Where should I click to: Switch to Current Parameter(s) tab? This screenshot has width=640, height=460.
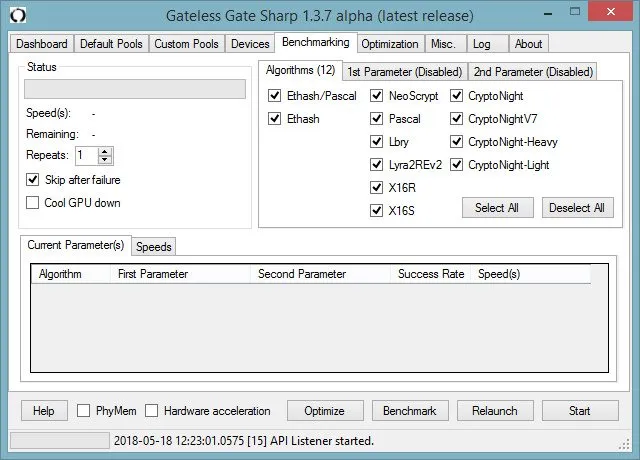click(x=76, y=245)
